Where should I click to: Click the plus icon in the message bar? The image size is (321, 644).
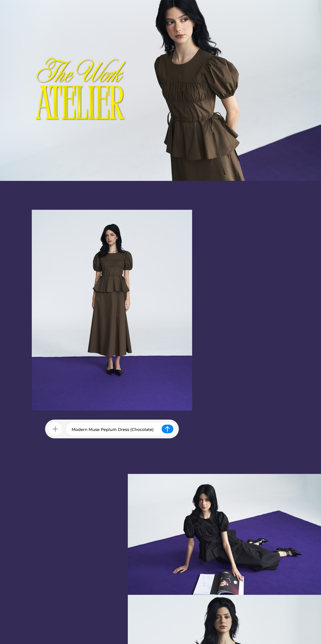[55, 429]
